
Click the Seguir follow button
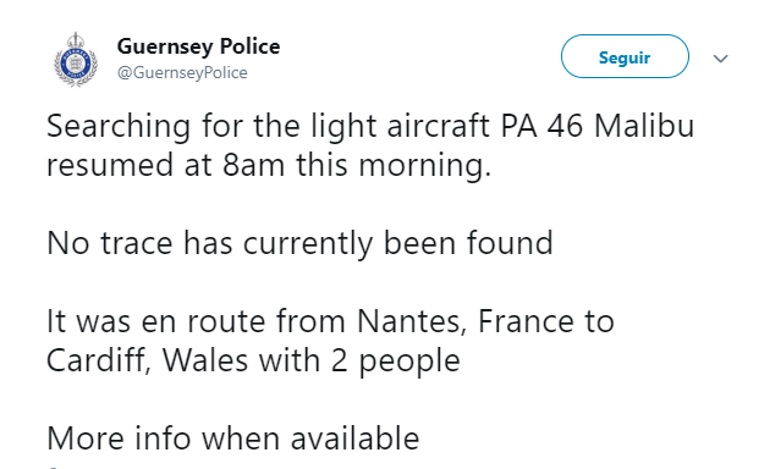point(625,56)
